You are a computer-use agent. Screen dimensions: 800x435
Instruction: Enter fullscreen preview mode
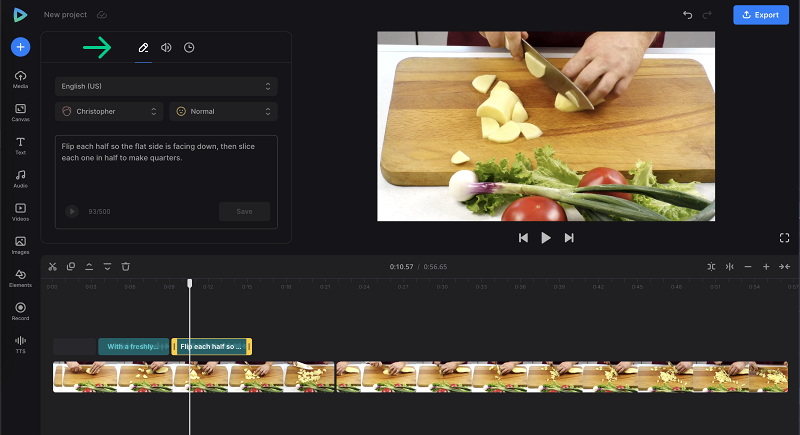784,238
